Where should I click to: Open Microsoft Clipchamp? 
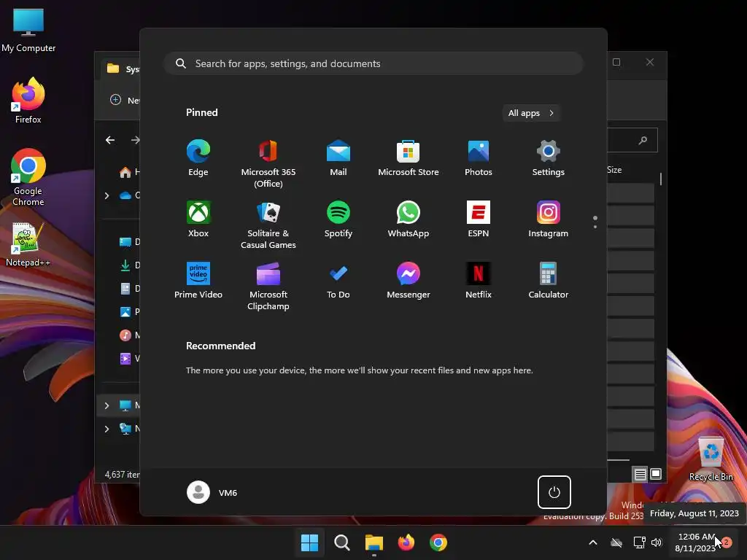point(268,286)
